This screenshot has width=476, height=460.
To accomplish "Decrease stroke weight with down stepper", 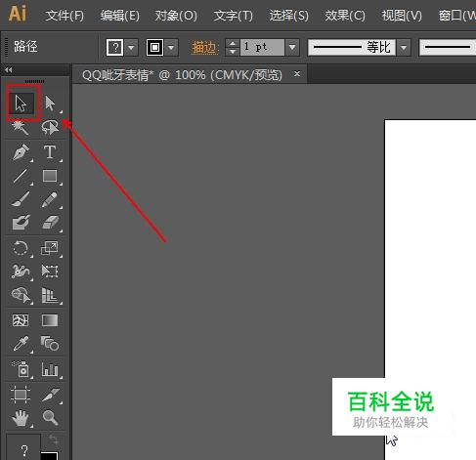I will coord(233,52).
